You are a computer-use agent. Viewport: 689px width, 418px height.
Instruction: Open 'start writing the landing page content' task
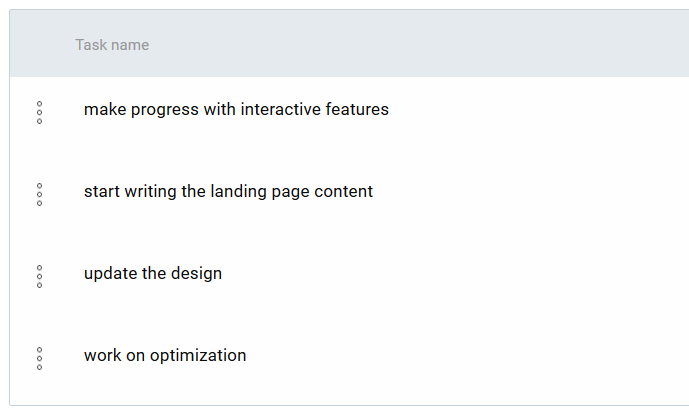(228, 192)
